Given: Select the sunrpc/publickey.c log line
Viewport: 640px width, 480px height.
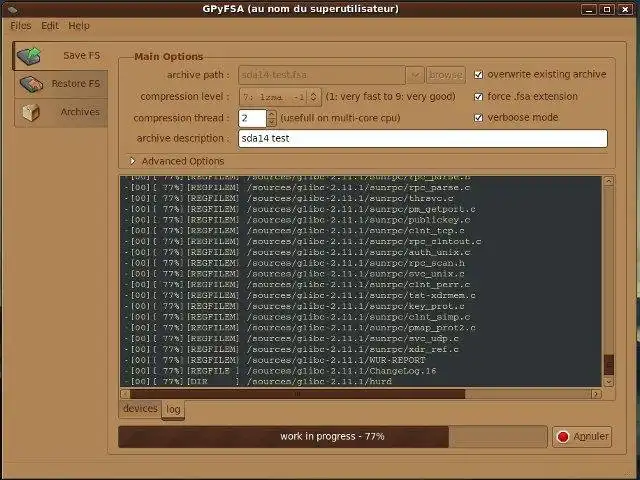Looking at the screenshot, I should [x=298, y=220].
